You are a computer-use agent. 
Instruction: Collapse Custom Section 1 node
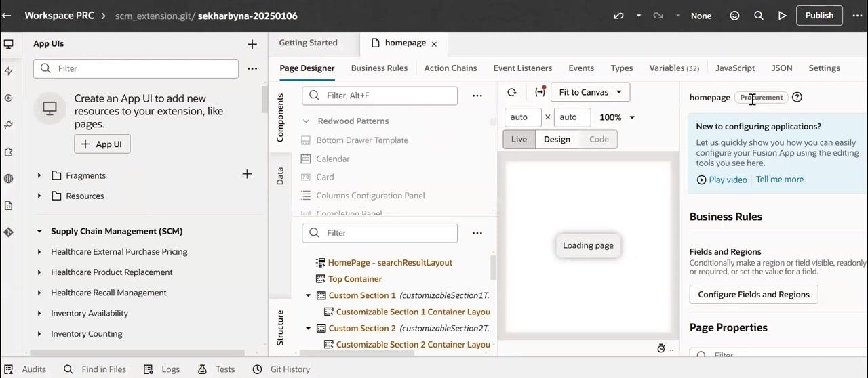(x=309, y=295)
